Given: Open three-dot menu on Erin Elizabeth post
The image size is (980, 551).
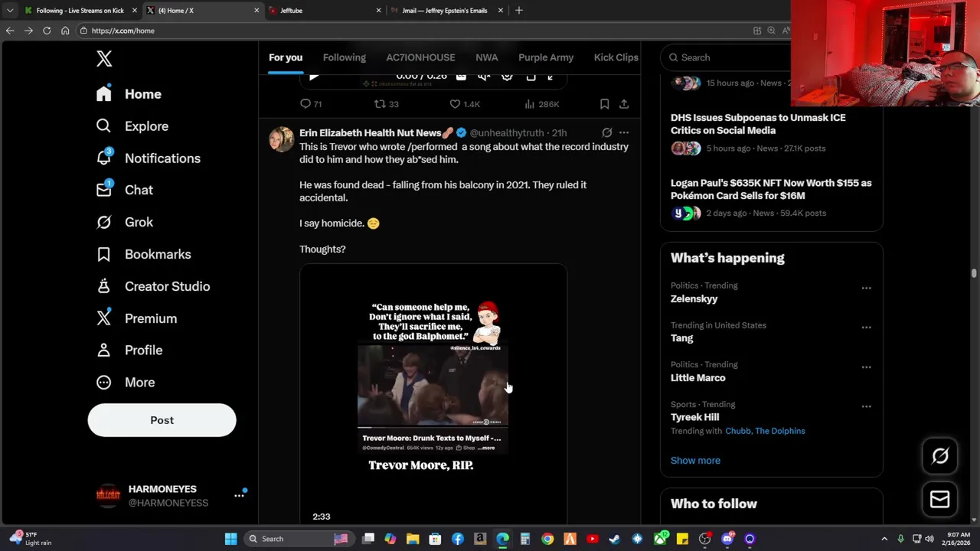Looking at the screenshot, I should [x=624, y=132].
